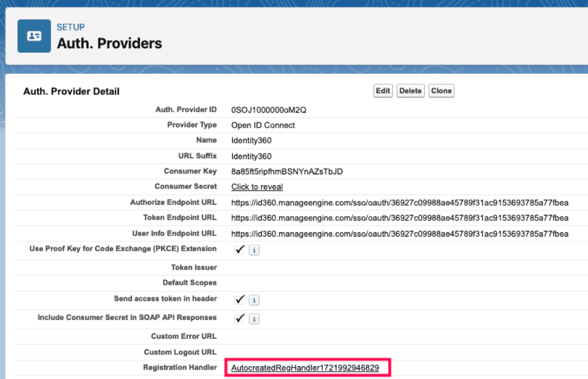Toggle Send access token in header
Screen dimensions: 588x379
(x=240, y=299)
